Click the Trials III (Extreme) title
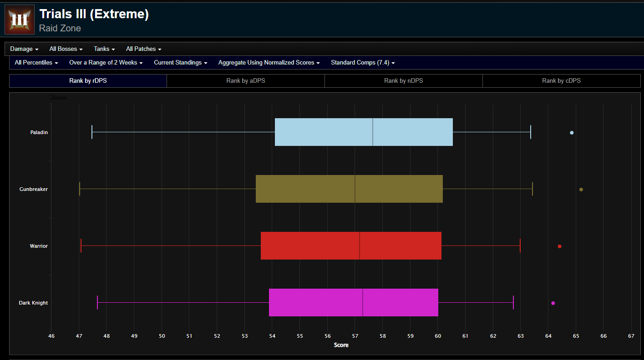The height and width of the screenshot is (360, 644). [x=94, y=14]
